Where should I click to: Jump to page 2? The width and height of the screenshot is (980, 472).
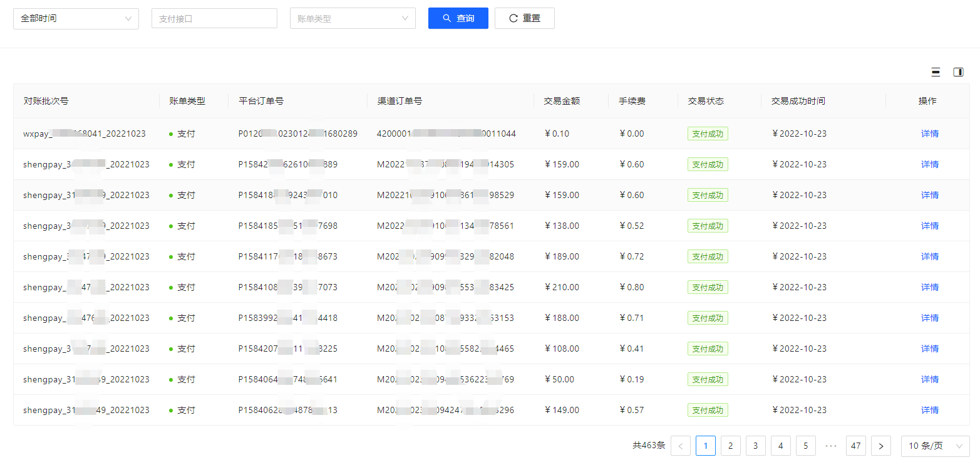click(730, 446)
